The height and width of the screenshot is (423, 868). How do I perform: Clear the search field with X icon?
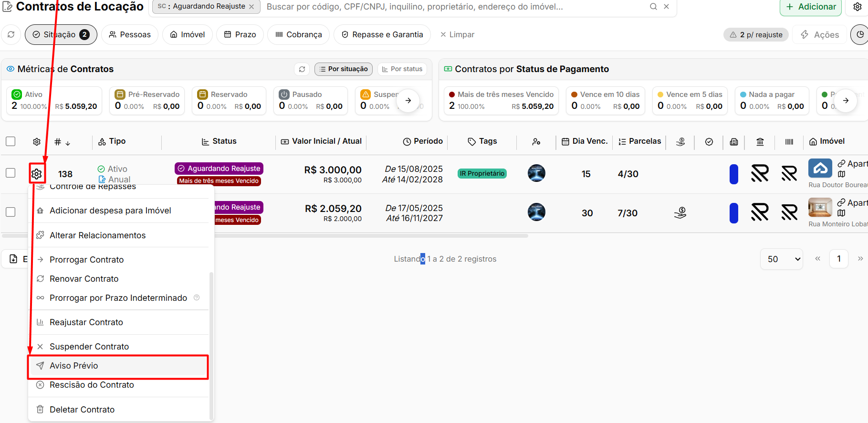(x=666, y=7)
